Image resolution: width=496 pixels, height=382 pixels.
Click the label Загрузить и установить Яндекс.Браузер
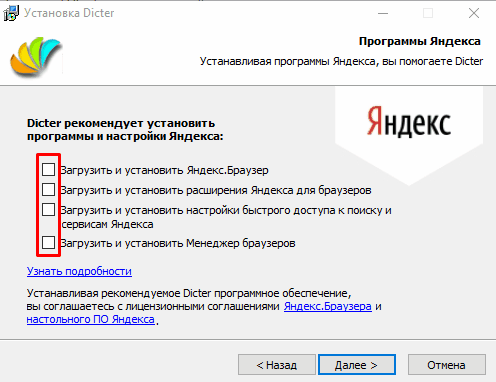coord(164,170)
